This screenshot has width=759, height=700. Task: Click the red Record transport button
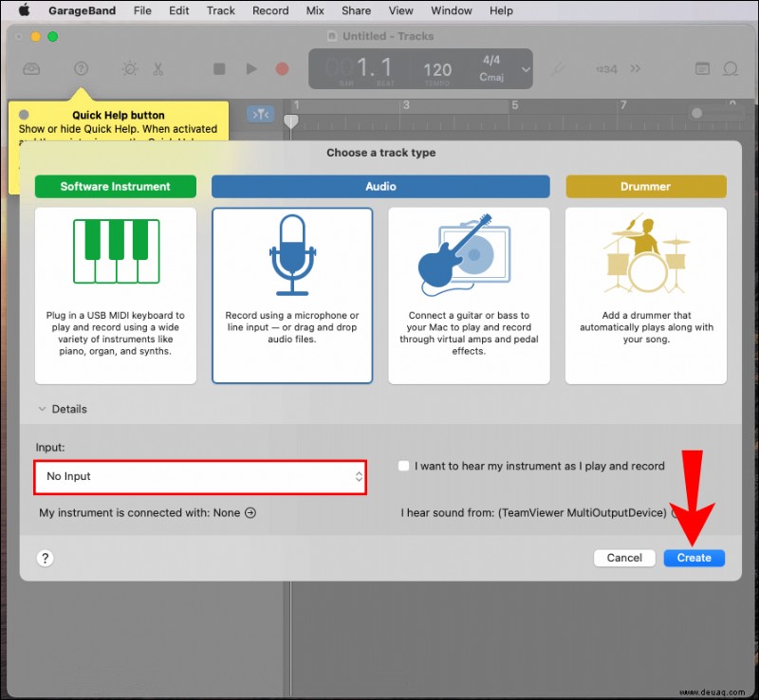282,68
